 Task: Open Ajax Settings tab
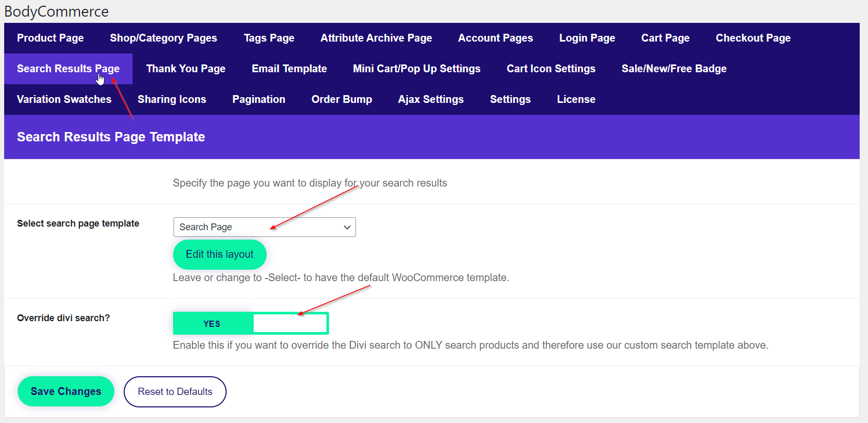431,99
